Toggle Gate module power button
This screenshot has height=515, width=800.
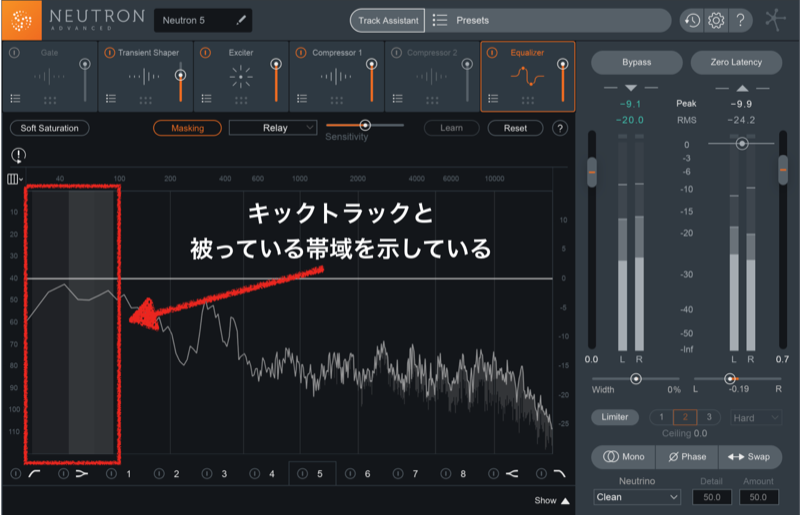(x=14, y=53)
